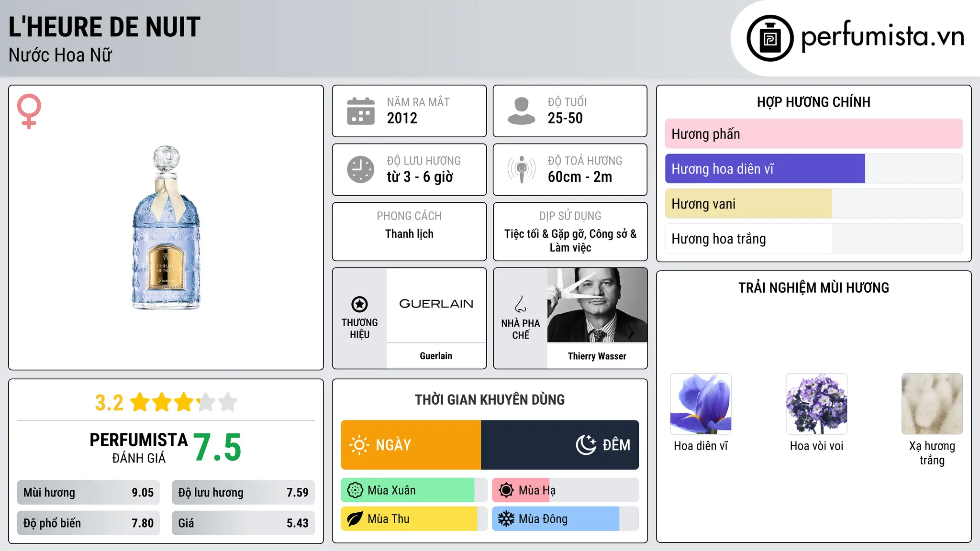Click the person icon beside Độ tuổi
The width and height of the screenshot is (980, 551).
521,111
